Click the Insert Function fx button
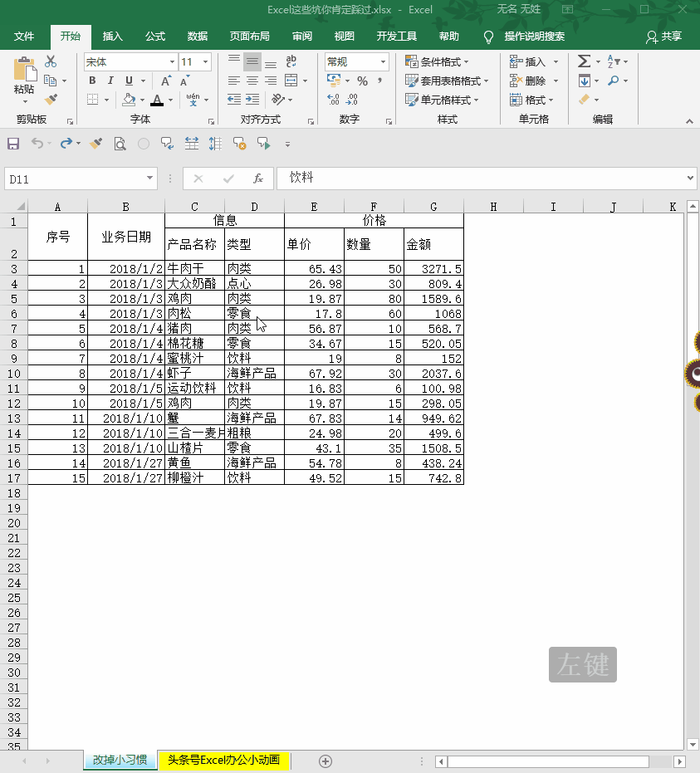This screenshot has height=773, width=700. 257,179
